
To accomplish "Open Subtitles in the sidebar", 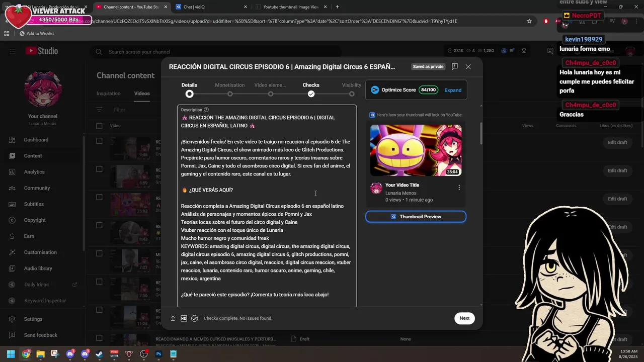I will tap(34, 204).
